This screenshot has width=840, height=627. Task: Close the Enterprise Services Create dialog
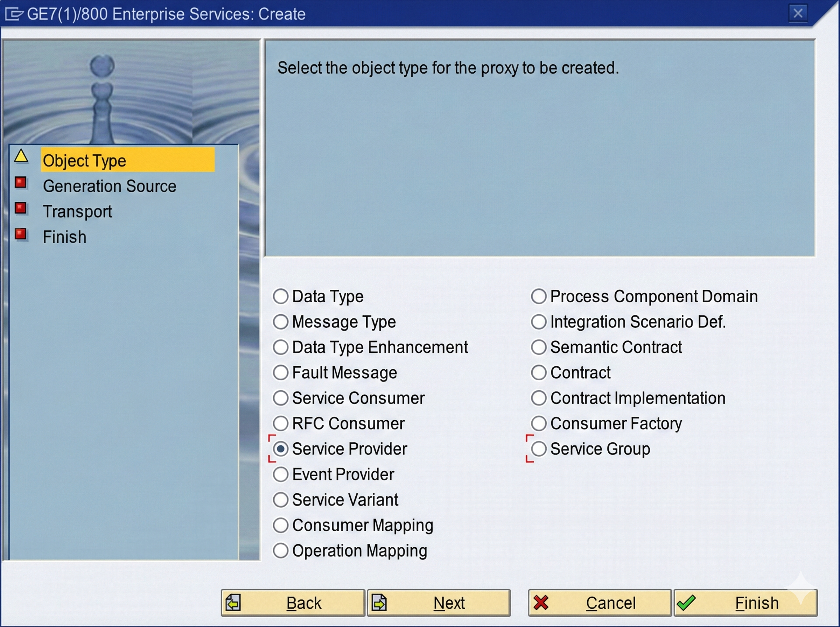[x=798, y=13]
